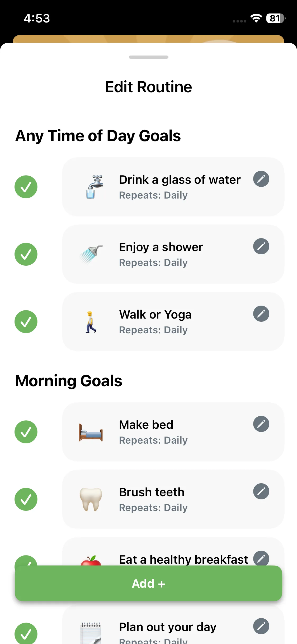
Task: Tap the battery indicator in status bar
Action: [276, 18]
